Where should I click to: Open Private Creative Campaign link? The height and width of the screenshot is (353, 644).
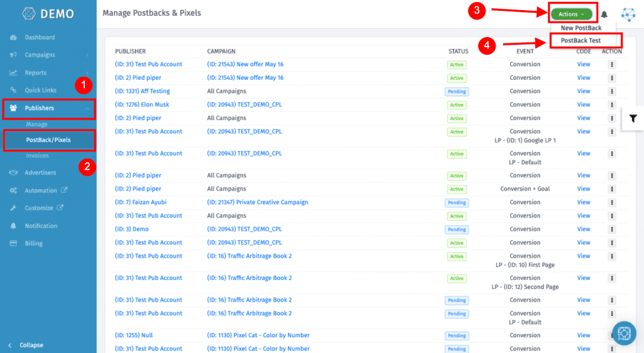pyautogui.click(x=257, y=202)
